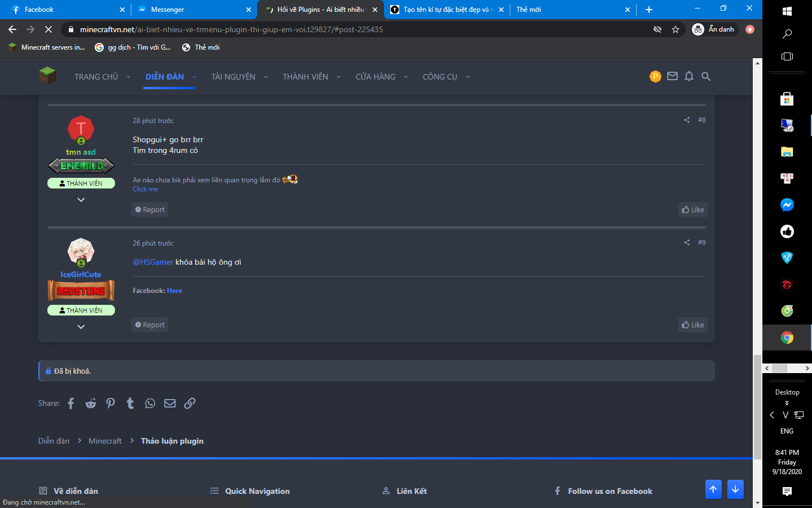Share thread on WhatsApp icon

[x=150, y=403]
